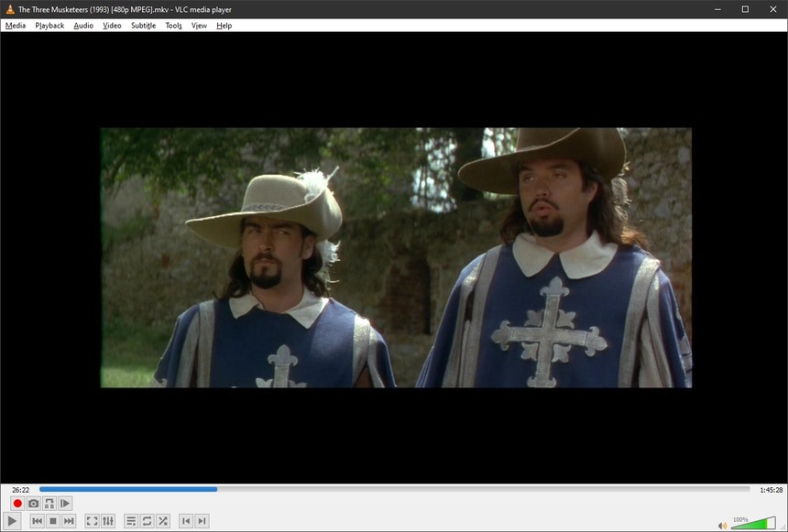Open the Video menu
The image size is (788, 532).
coord(112,26)
